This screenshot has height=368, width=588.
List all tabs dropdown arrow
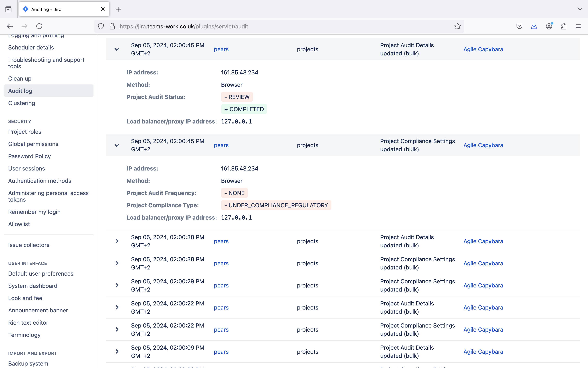[x=580, y=9]
